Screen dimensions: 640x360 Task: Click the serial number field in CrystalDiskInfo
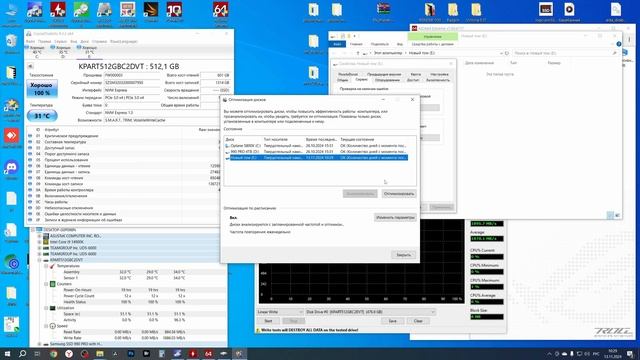[132, 83]
